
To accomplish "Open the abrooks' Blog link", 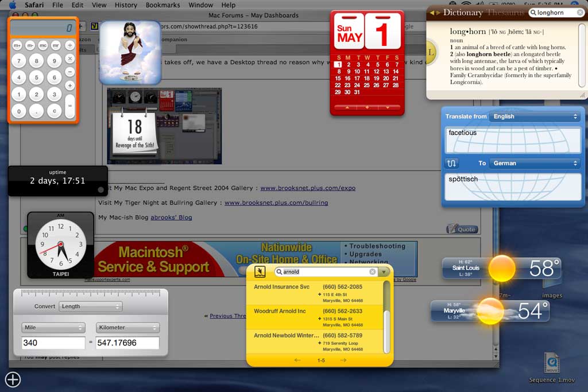I will point(171,218).
